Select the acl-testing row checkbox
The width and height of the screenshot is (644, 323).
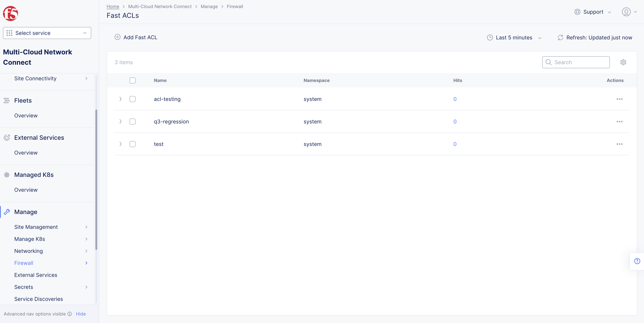point(133,99)
